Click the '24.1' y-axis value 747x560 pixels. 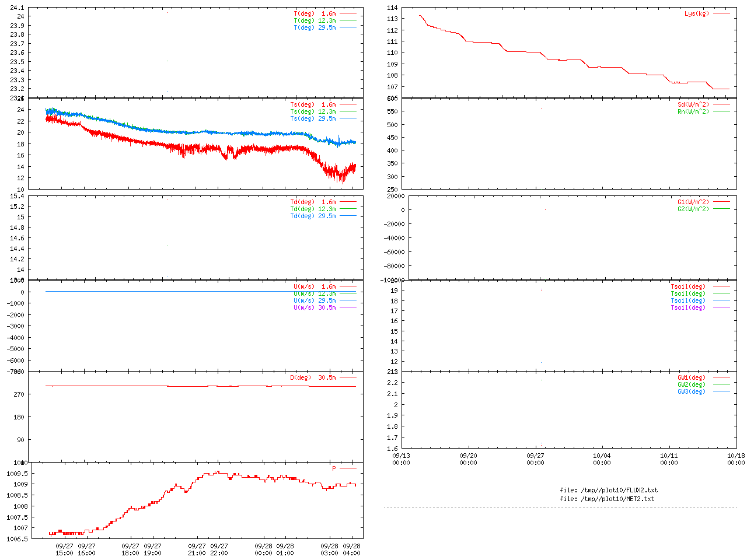18,8
